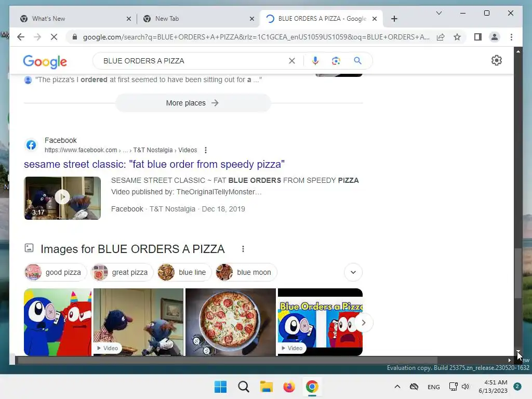Screen dimensions: 532x399
Task: Close the BLUE ORDERS A PIZZA tab
Action: [x=375, y=19]
